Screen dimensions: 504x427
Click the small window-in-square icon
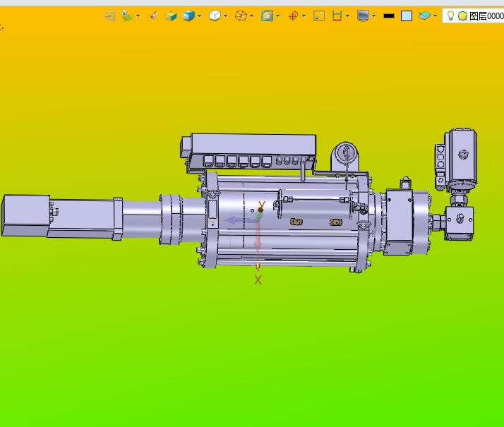(x=319, y=16)
